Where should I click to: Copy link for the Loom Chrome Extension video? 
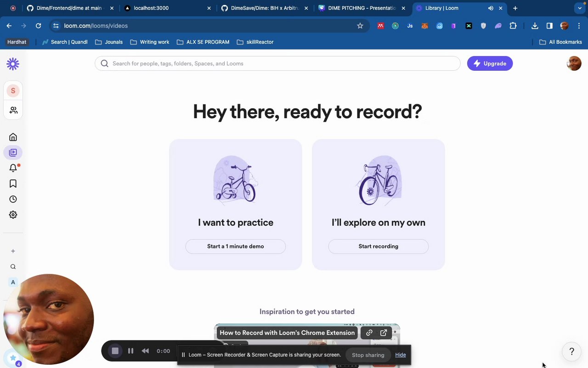tap(369, 333)
